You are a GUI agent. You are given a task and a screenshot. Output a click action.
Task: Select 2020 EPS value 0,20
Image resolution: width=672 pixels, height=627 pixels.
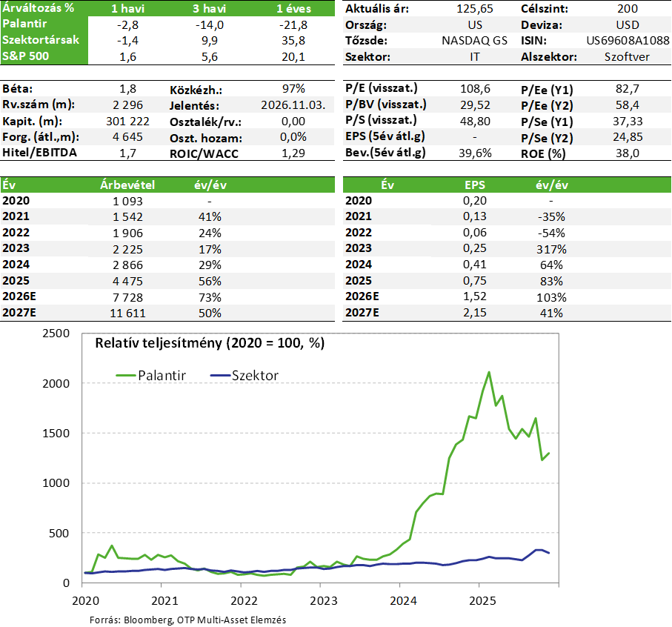[475, 201]
